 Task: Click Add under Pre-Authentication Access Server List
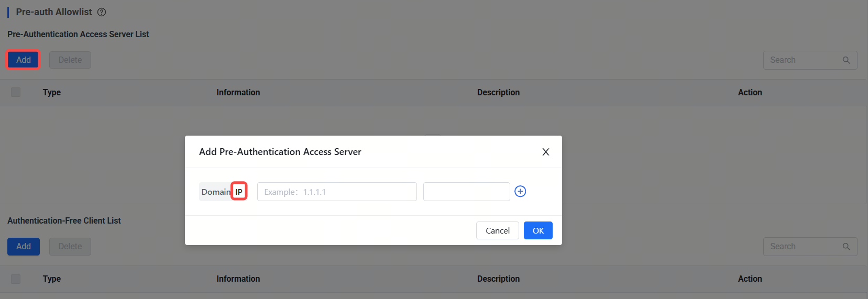[23, 60]
